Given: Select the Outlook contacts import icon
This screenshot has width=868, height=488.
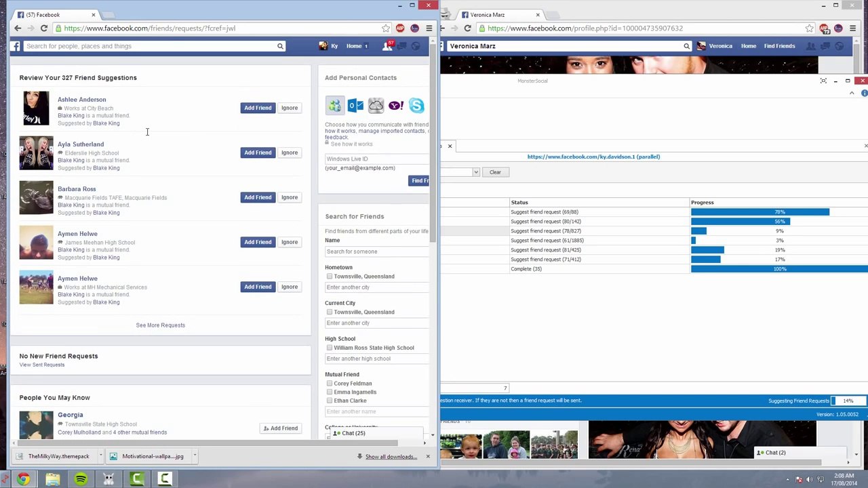Looking at the screenshot, I should pyautogui.click(x=355, y=106).
